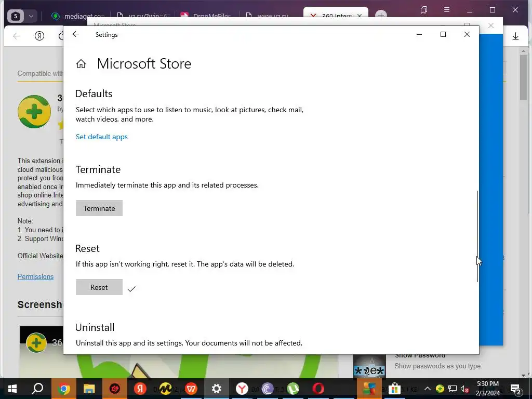Screen dimensions: 532x399
Task: Switch to the DropMeFiles browser tab
Action: coord(206,16)
